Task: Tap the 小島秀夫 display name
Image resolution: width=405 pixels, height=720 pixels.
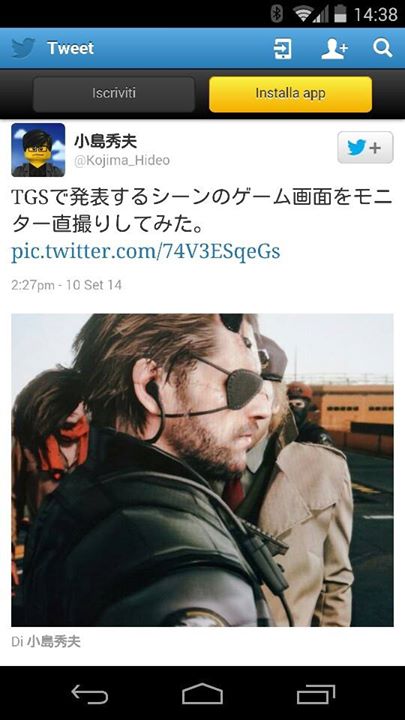Action: coord(106,141)
